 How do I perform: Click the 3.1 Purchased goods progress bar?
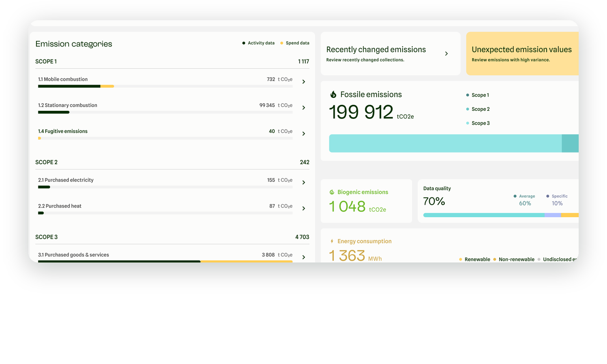(x=165, y=262)
